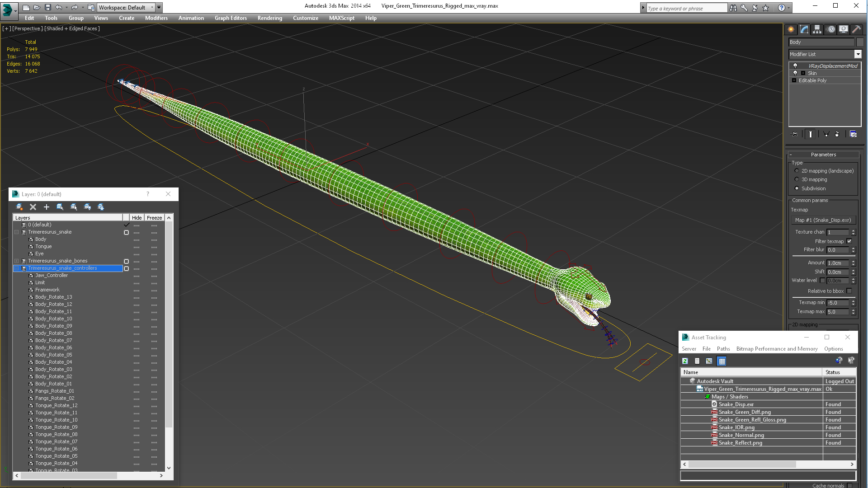Toggle Show End Result icon in modifier stack
The width and height of the screenshot is (868, 488).
tap(811, 134)
